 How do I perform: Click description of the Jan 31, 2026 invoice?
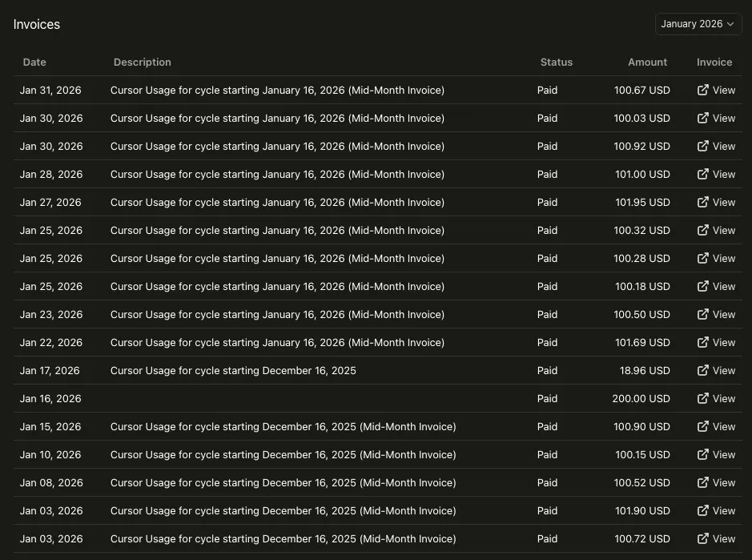point(277,91)
